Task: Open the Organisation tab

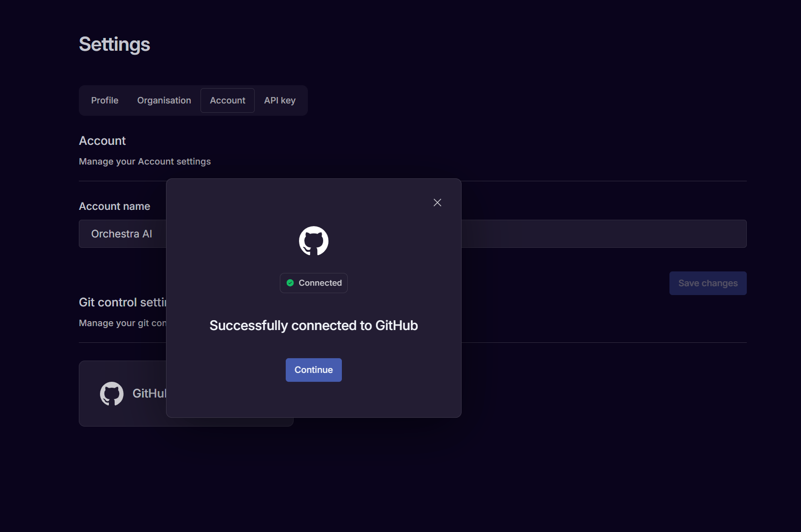Action: pos(164,100)
